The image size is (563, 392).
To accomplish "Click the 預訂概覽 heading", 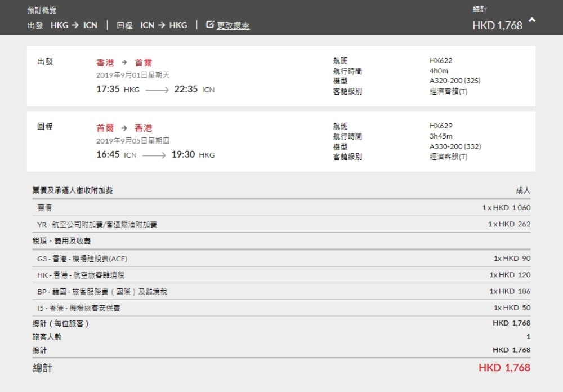I will pos(42,10).
